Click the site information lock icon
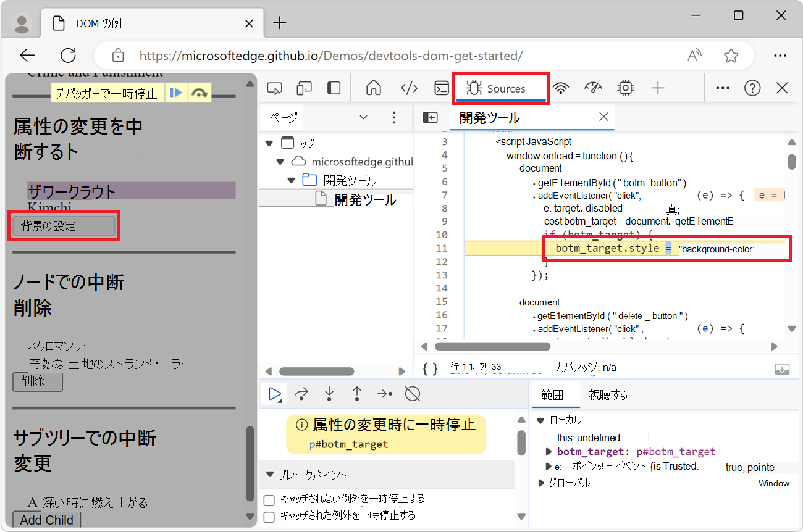 click(x=118, y=56)
